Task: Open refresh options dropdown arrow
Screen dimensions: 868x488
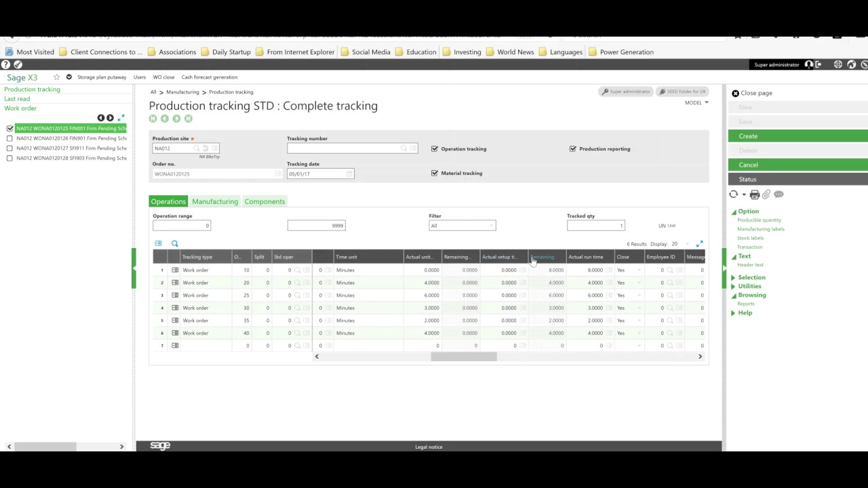Action: click(744, 195)
